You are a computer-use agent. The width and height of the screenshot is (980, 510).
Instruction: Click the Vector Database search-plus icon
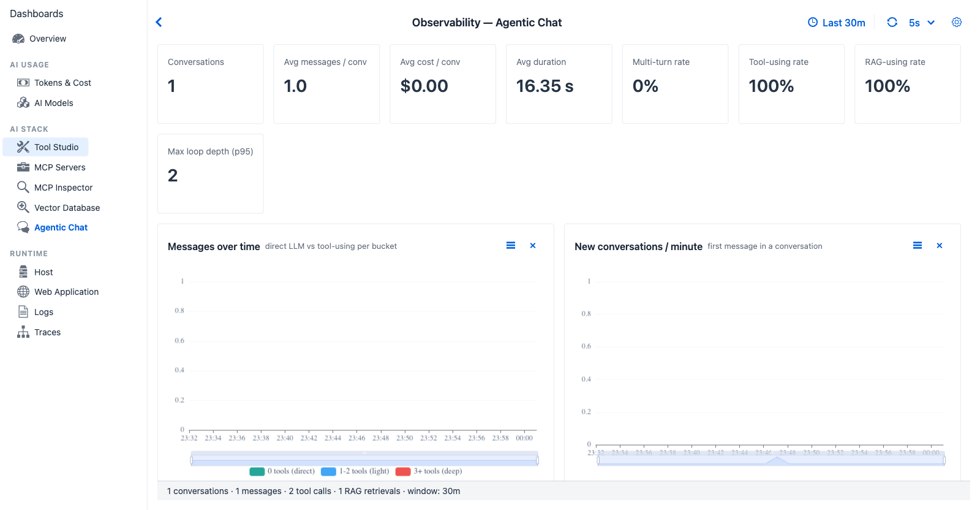coord(23,208)
